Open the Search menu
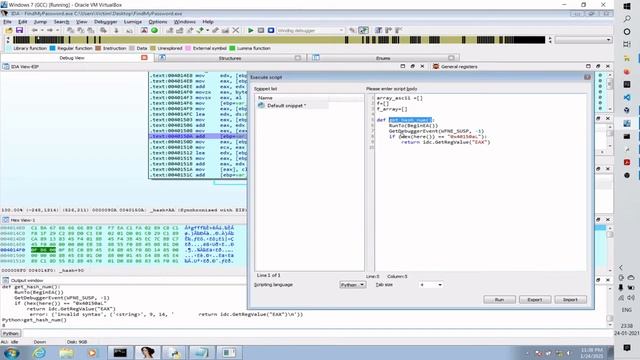This screenshot has height=360, width=640. pos(61,22)
